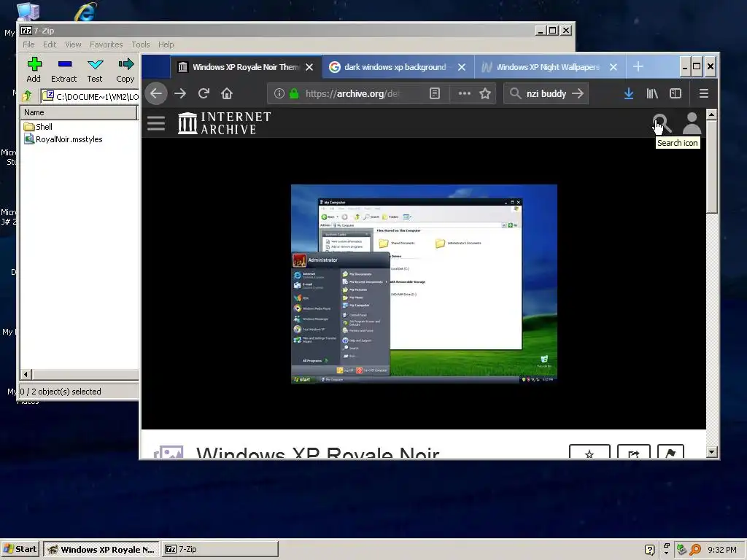Click the Add button in 7-Zip toolbar
The width and height of the screenshot is (747, 560).
coord(34,70)
